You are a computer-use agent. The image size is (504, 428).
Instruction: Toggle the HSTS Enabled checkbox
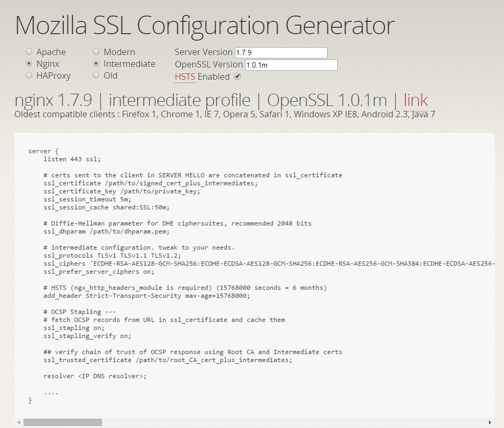pyautogui.click(x=238, y=77)
